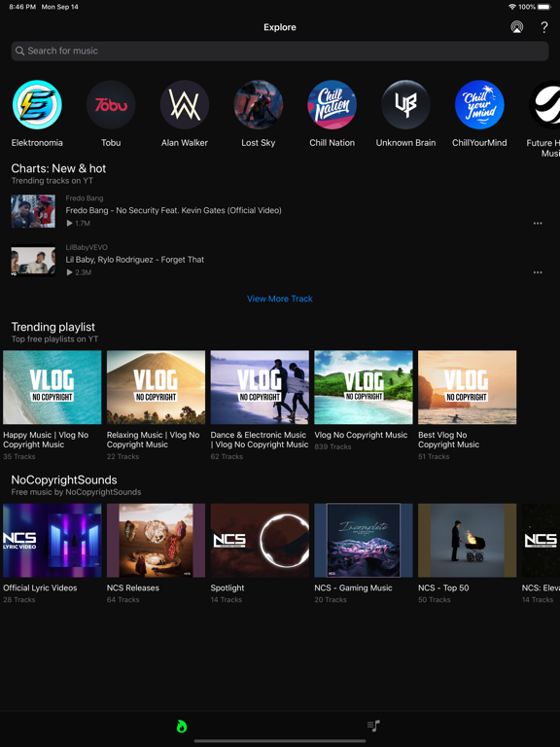This screenshot has height=747, width=560.
Task: Open Official Lyric Videos playlist cover
Action: point(52,540)
